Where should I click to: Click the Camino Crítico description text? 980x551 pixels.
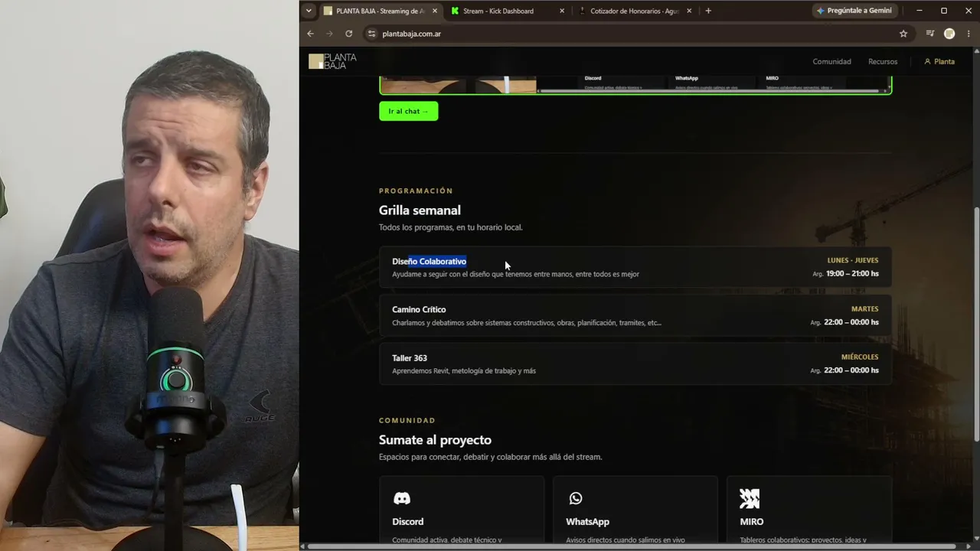click(x=527, y=323)
